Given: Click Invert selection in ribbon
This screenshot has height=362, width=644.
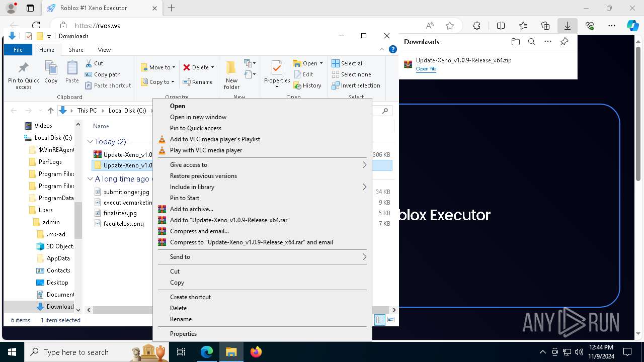Looking at the screenshot, I should (x=356, y=85).
